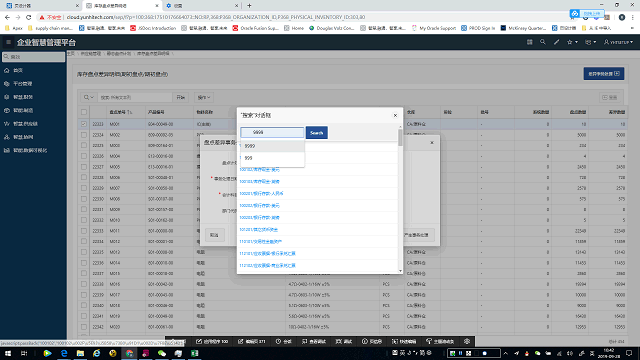Viewport: 640px width, 360px height.
Task: Check the M018 row checkbox
Action: click(84, 305)
